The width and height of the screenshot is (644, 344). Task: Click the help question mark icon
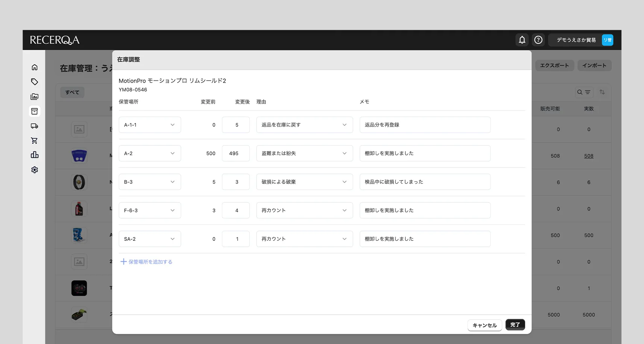tap(538, 40)
